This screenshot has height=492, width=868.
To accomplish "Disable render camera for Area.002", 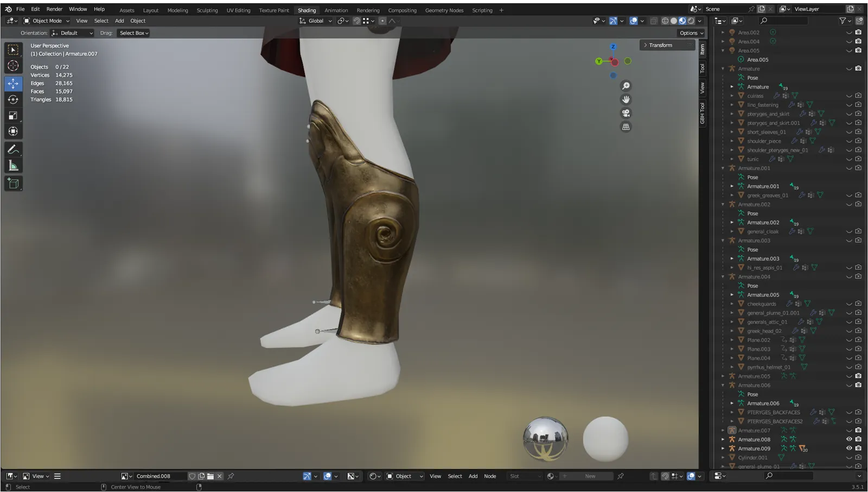I will tap(858, 33).
